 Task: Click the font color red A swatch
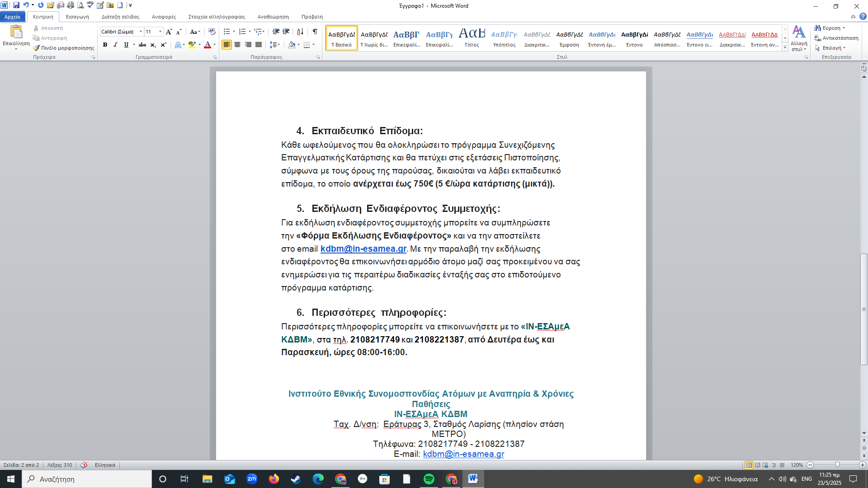click(x=208, y=45)
